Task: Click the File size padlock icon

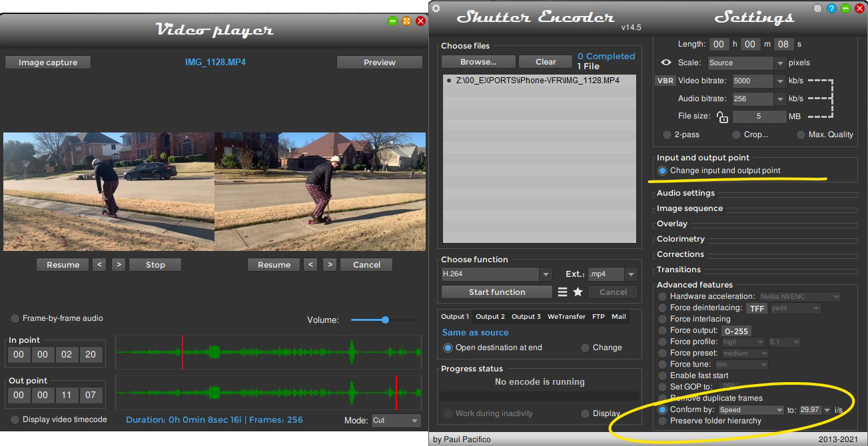Action: 721,116
